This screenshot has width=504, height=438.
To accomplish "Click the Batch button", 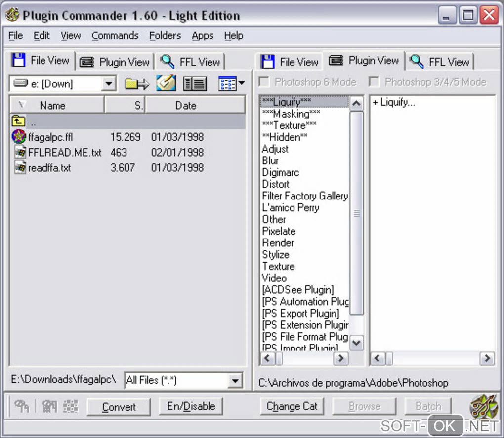I will (428, 406).
